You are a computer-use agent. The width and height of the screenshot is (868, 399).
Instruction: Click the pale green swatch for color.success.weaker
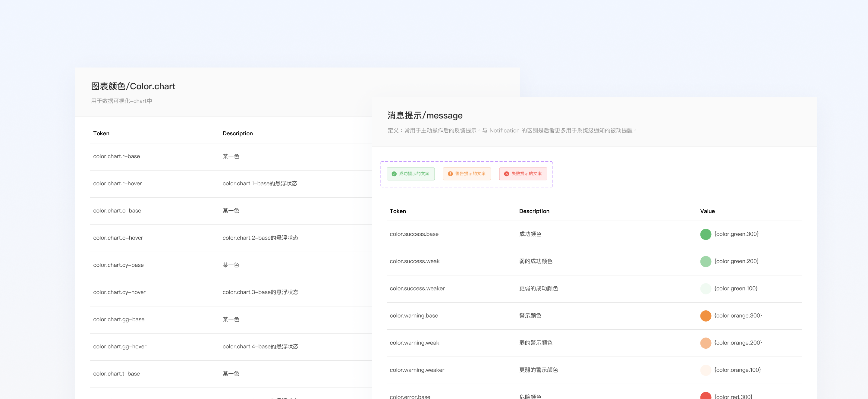coord(706,288)
